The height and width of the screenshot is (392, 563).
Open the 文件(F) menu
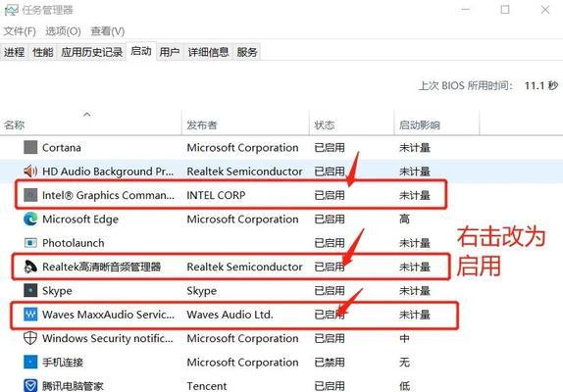pos(20,31)
